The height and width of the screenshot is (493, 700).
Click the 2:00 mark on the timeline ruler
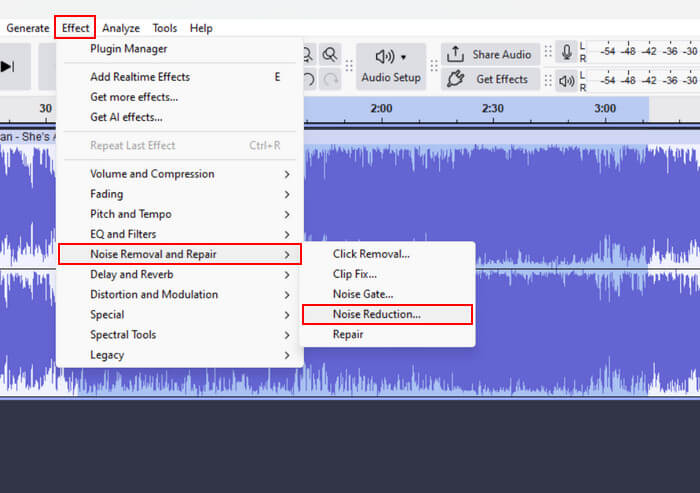381,109
